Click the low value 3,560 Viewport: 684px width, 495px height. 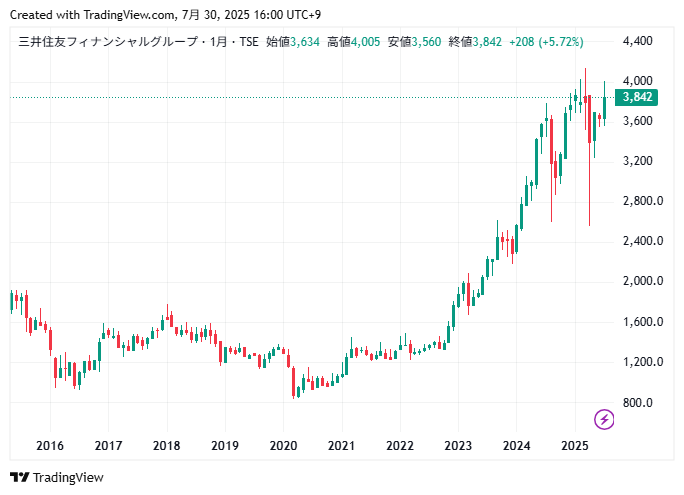click(426, 42)
